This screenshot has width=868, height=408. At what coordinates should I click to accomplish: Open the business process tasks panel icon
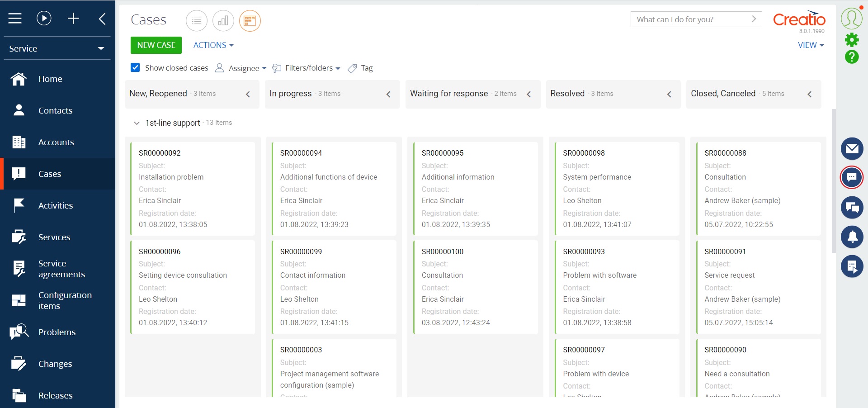[852, 266]
